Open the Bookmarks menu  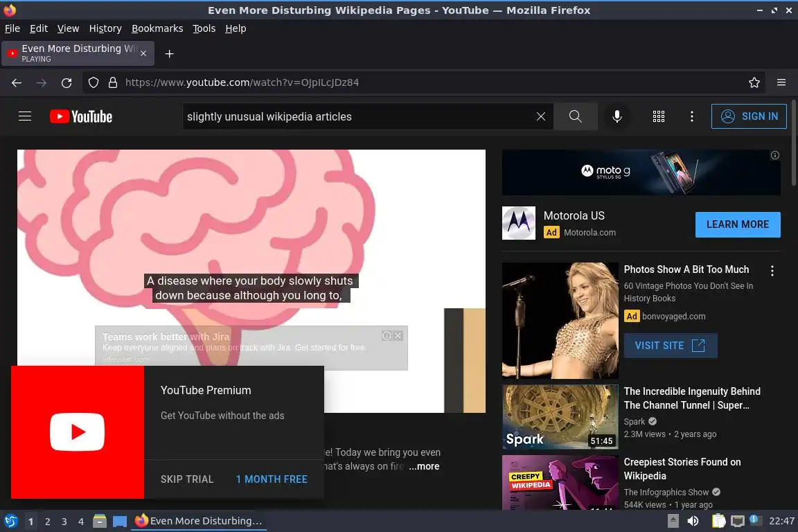click(157, 28)
